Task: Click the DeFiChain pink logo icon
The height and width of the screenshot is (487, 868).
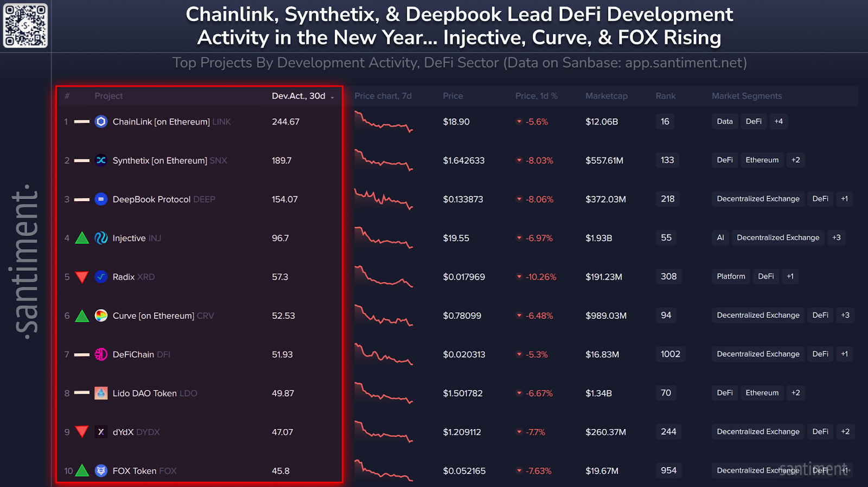Action: click(x=101, y=354)
